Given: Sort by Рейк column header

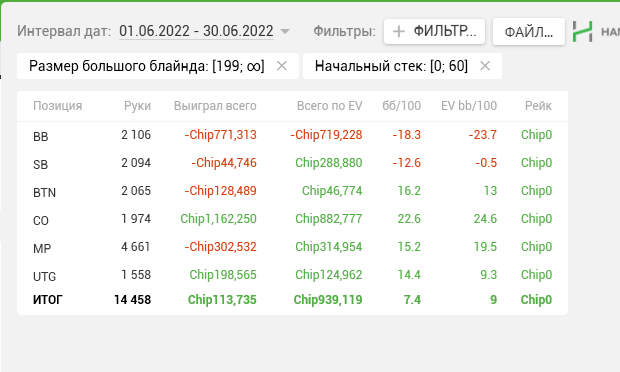Looking at the screenshot, I should [x=538, y=106].
